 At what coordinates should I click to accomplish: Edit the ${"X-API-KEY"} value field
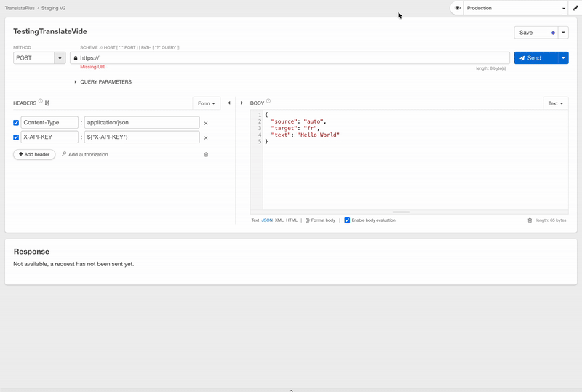[142, 137]
